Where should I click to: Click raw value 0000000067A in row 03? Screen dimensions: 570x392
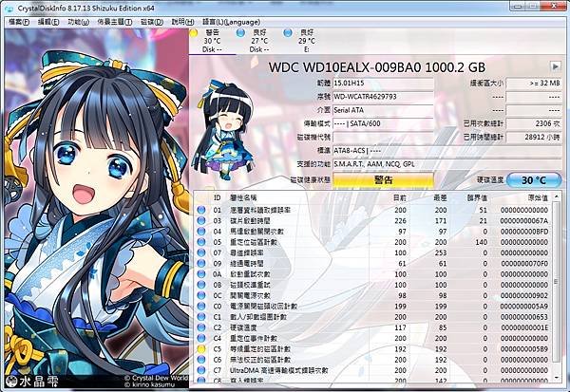click(524, 220)
